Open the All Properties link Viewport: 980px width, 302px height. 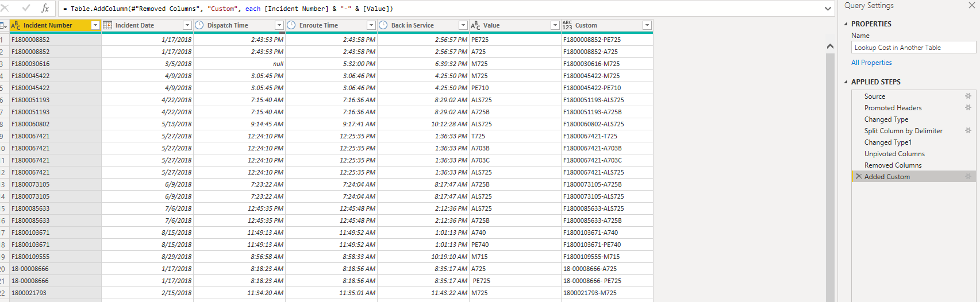coord(871,63)
